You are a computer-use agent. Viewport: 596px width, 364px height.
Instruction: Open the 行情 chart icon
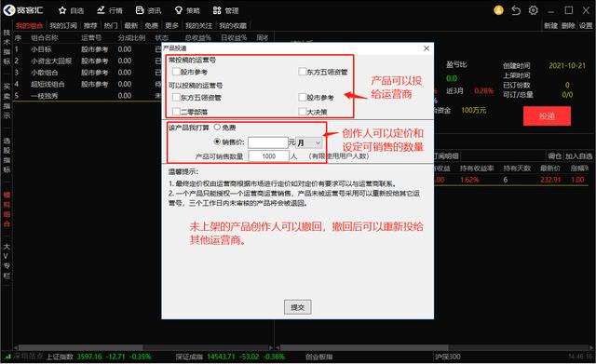101,10
